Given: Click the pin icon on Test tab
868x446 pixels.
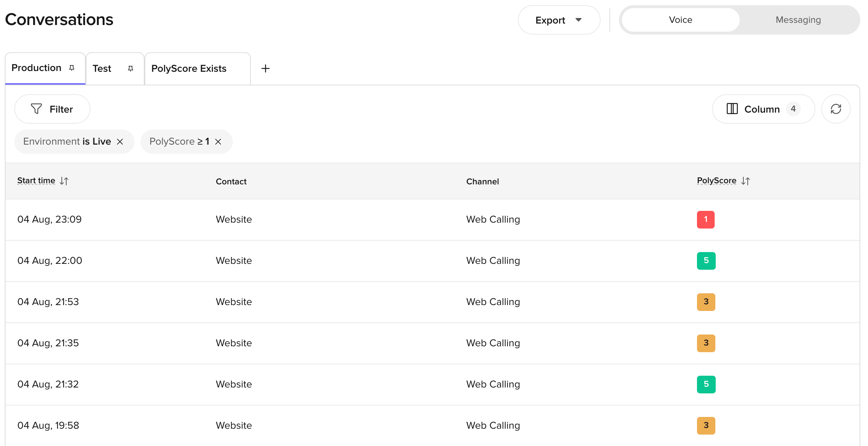Looking at the screenshot, I should (130, 69).
